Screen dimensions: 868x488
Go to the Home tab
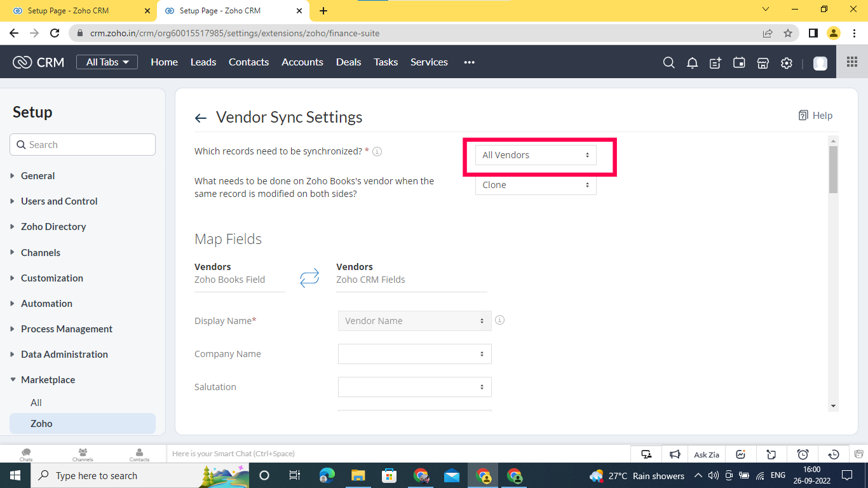point(164,62)
